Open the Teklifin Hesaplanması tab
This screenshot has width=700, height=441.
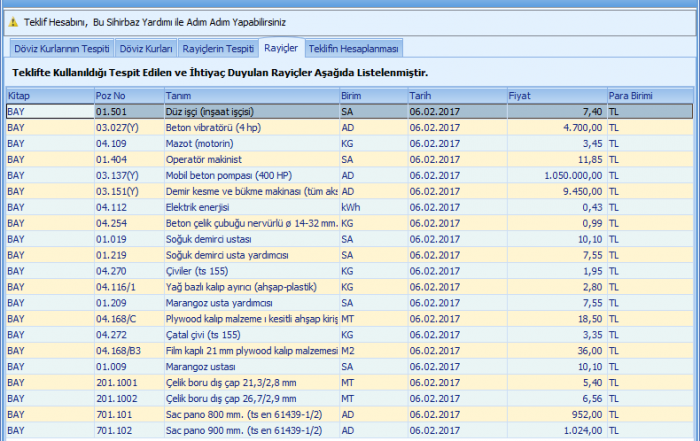[x=354, y=48]
